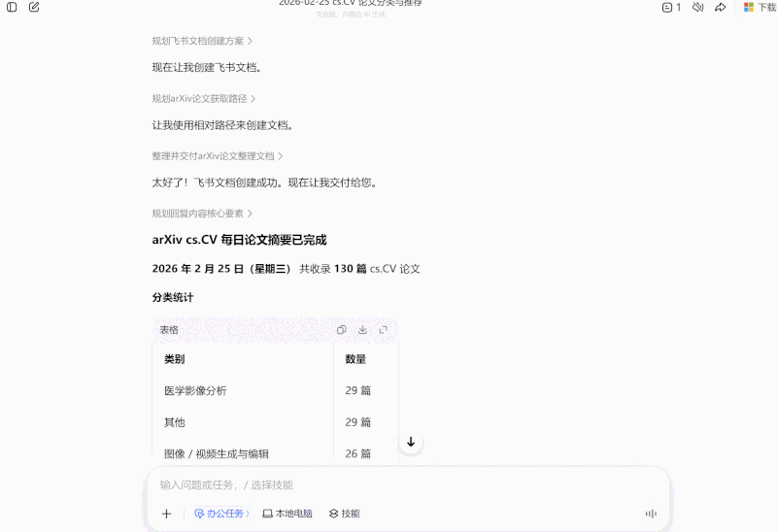This screenshot has height=532, width=777.
Task: Click the 表格 label on table header
Action: (168, 330)
